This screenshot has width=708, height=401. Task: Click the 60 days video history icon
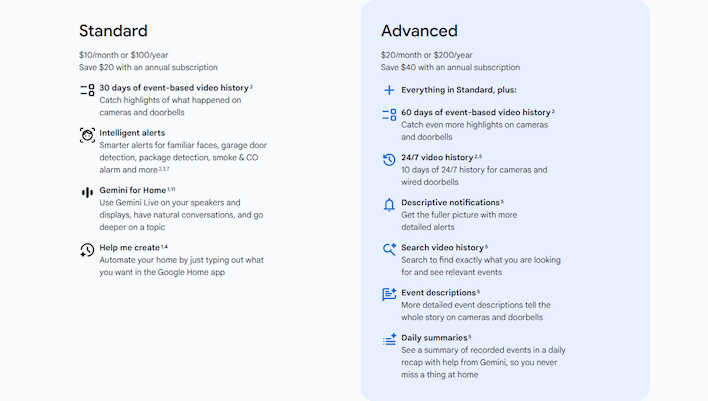click(389, 115)
